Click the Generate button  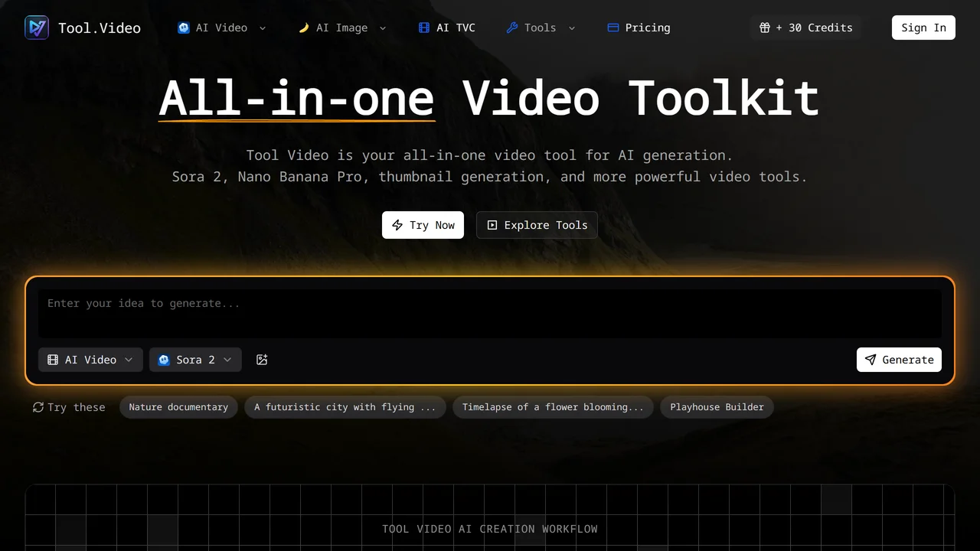point(899,360)
